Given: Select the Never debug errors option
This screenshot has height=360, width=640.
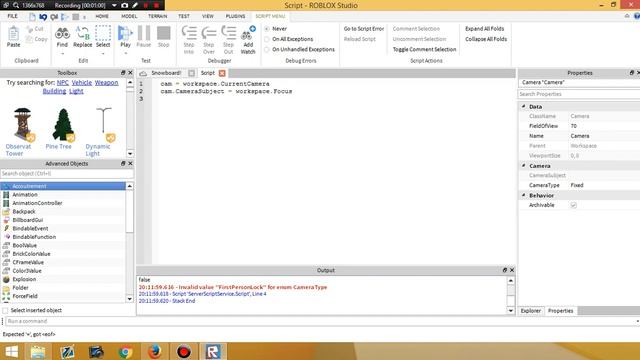Looking at the screenshot, I should point(267,29).
